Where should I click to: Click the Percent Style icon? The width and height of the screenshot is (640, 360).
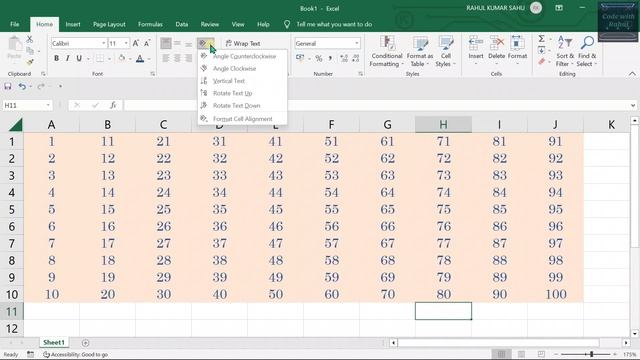point(319,58)
